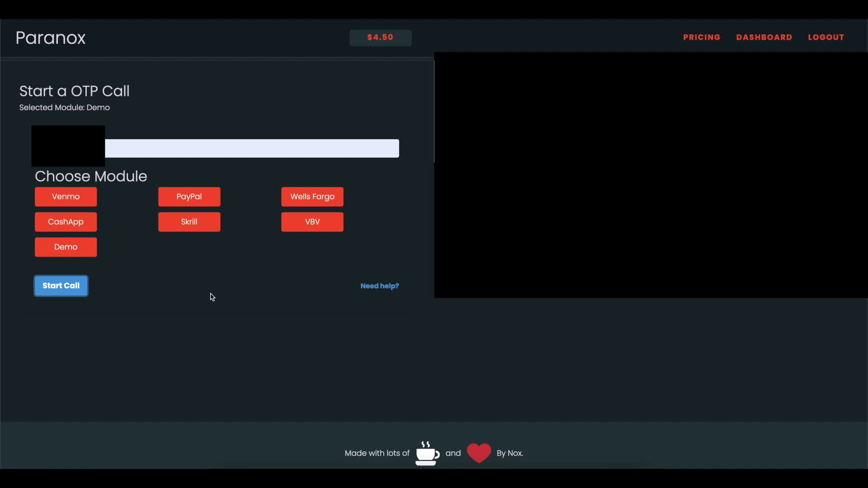This screenshot has height=488, width=868.
Task: Select the Wells Fargo module
Action: tap(312, 197)
